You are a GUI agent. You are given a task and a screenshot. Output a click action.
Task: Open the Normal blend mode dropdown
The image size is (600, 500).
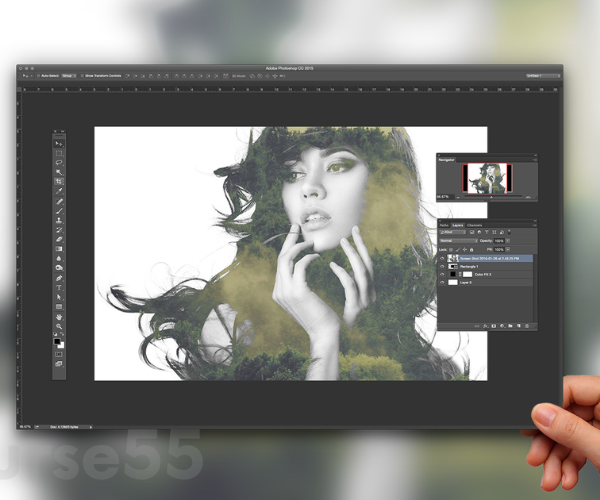pos(458,241)
